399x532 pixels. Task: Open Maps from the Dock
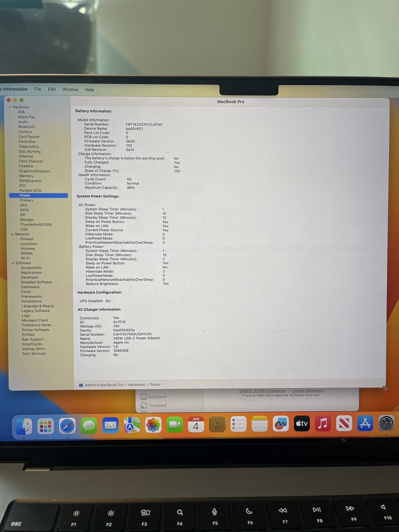(132, 425)
